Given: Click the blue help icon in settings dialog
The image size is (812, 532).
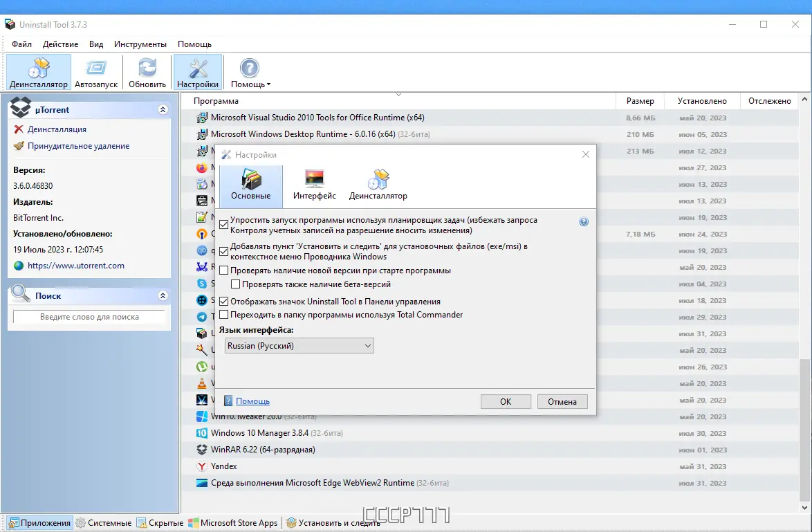Looking at the screenshot, I should coord(584,221).
